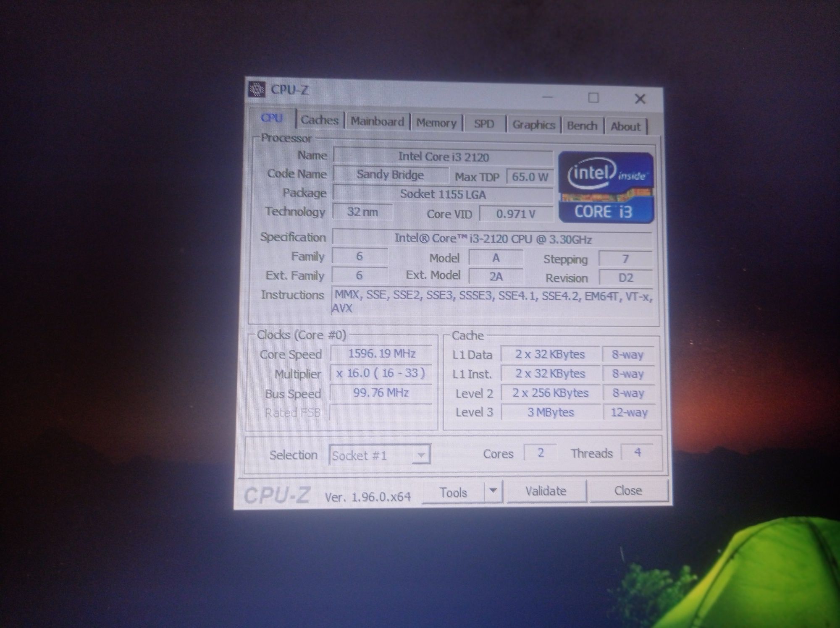Open the Mainboard tab

(x=377, y=121)
